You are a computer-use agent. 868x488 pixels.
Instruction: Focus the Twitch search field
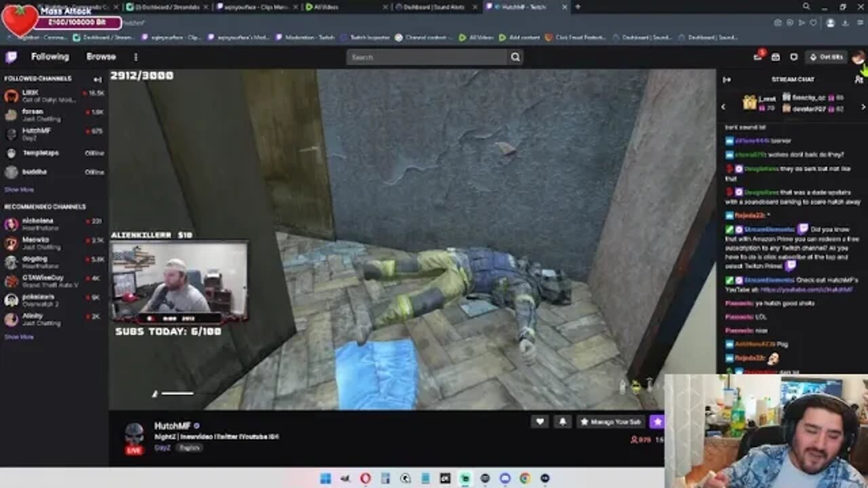click(427, 57)
